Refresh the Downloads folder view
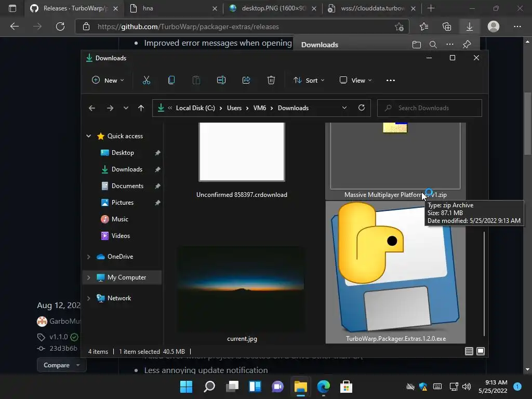The image size is (532, 399). 362,108
